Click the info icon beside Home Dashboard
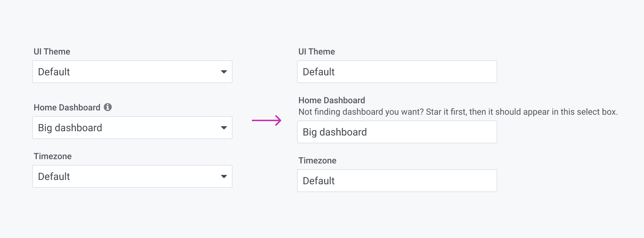Screen dimensions: 644x238 [x=108, y=107]
